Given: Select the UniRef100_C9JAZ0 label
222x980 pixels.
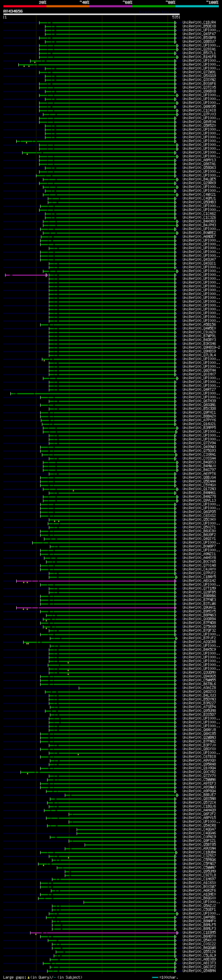Looking at the screenshot, I should (x=199, y=332).
